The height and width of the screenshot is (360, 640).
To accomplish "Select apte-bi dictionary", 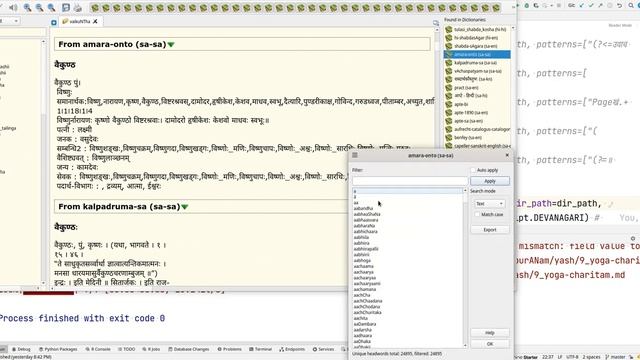I will [x=461, y=104].
